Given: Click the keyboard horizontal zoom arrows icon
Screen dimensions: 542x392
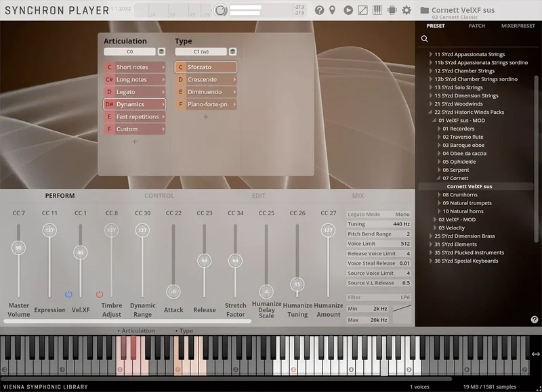Looking at the screenshot, I should click(x=535, y=354).
